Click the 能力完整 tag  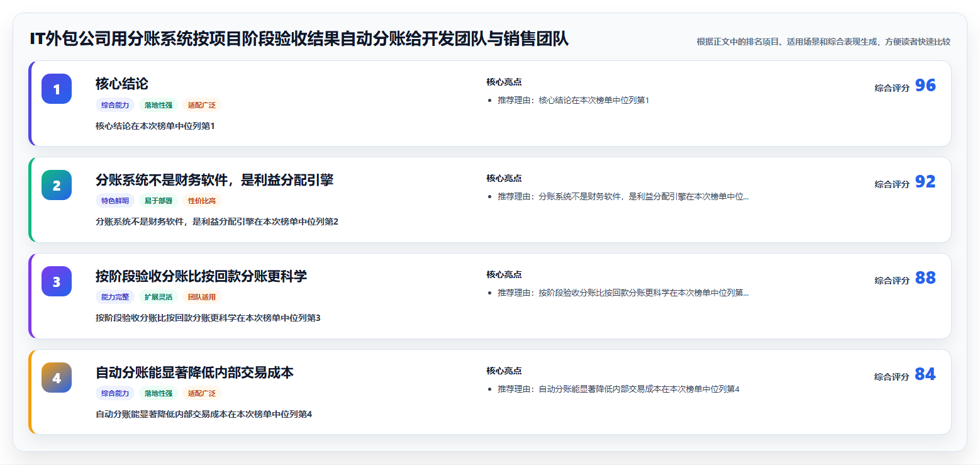coord(115,297)
